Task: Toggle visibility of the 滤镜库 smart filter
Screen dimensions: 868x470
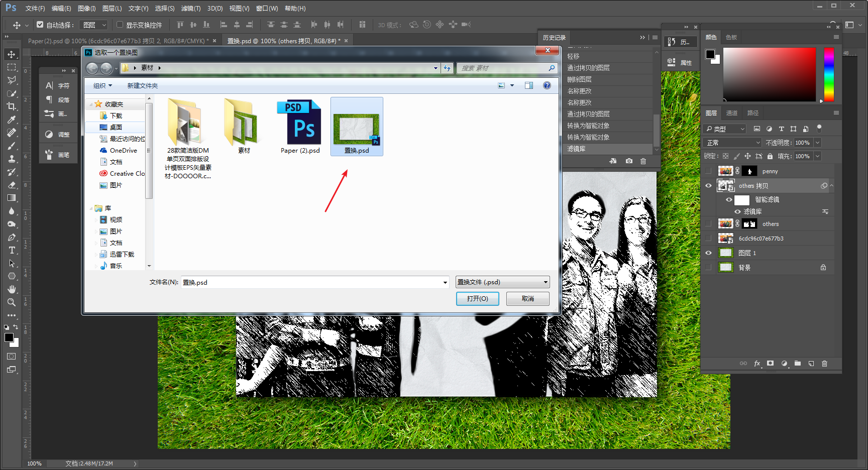Action: [x=737, y=211]
